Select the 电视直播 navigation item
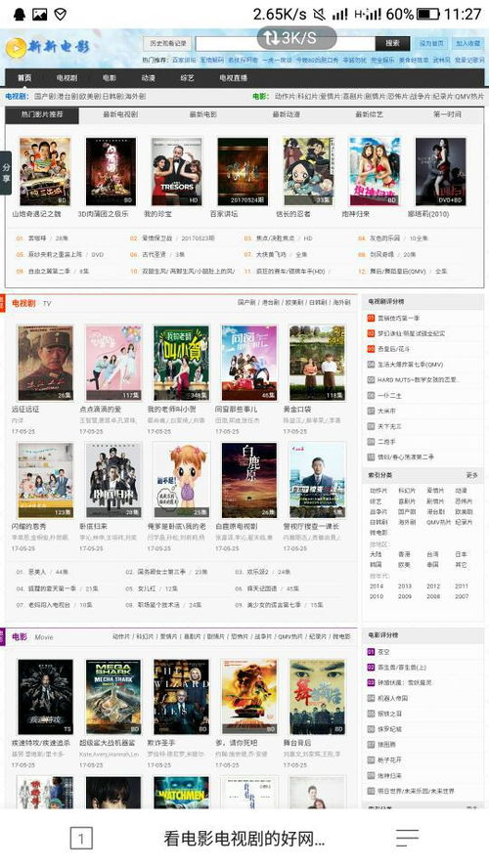Viewport: 489px width, 868px height. (233, 78)
